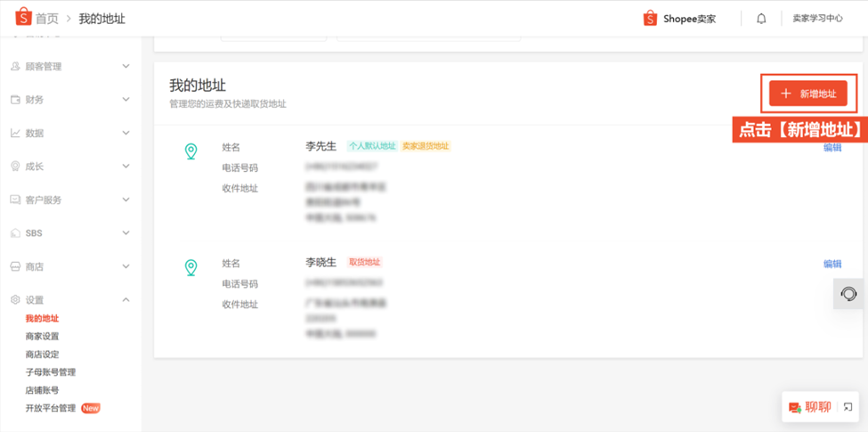Screen dimensions: 868x432
Task: Click location pin icon for 李晓生
Action: click(x=191, y=267)
